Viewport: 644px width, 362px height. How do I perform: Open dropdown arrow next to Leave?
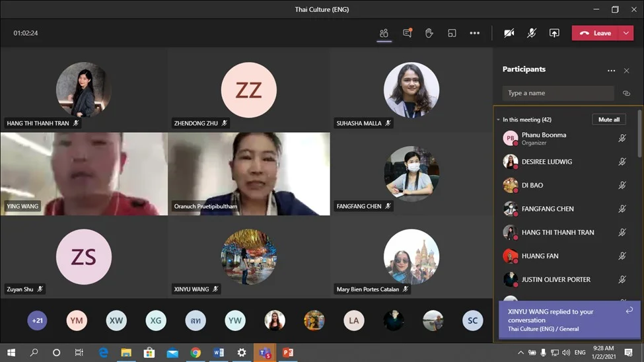click(x=626, y=33)
